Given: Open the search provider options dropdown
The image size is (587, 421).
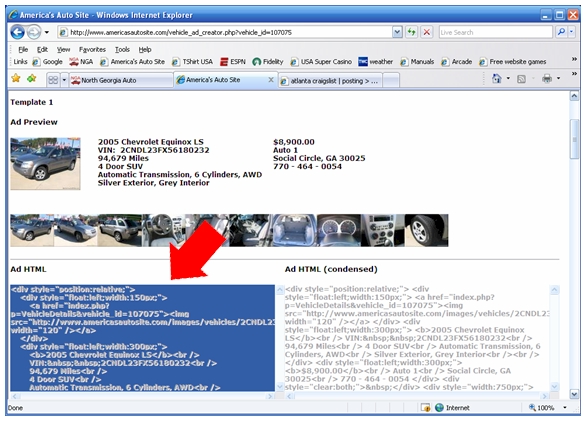Looking at the screenshot, I should [x=571, y=32].
